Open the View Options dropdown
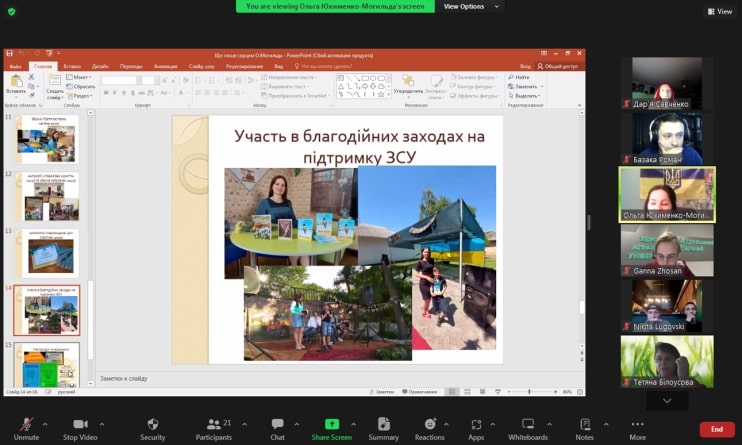The image size is (742, 445). coord(470,6)
